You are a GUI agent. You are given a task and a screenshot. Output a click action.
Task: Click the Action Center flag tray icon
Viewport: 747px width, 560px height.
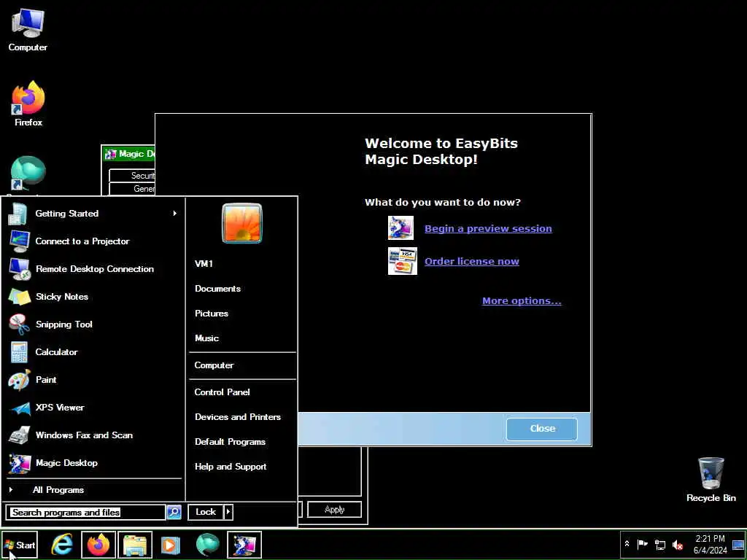[x=642, y=544]
